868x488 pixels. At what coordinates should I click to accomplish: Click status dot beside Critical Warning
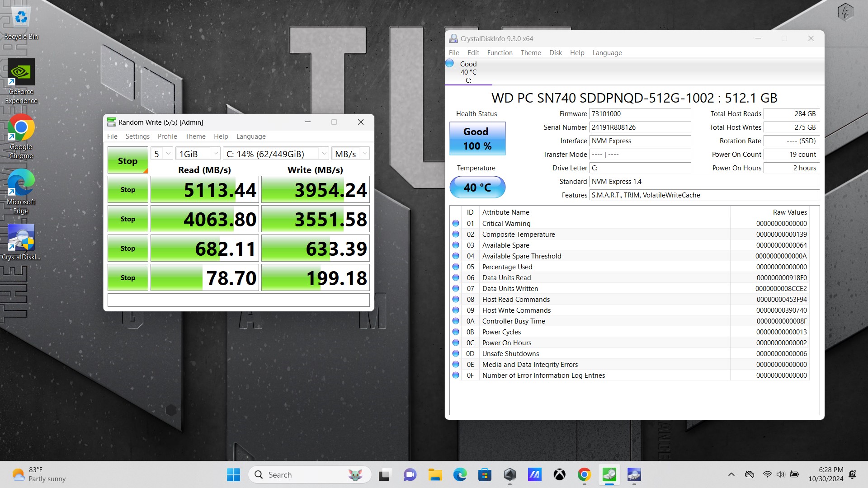click(x=456, y=224)
